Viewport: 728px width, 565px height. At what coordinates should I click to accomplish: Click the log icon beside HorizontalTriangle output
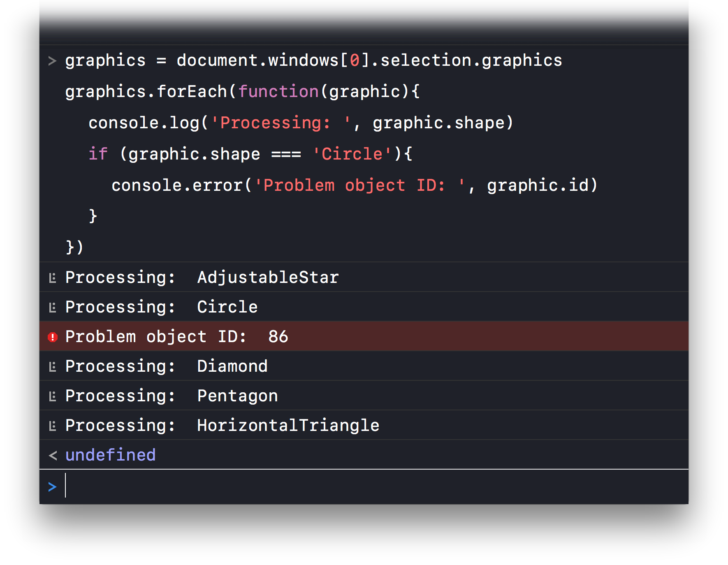52,426
